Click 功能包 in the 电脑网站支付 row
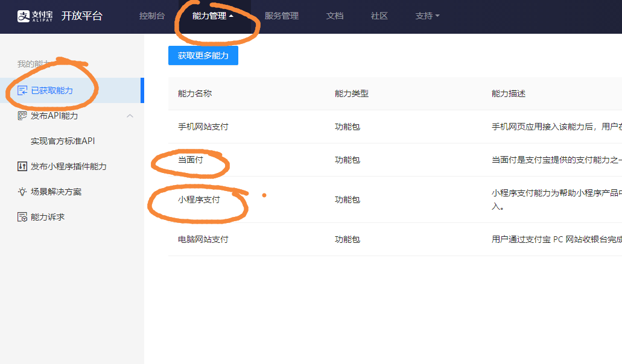 pos(347,240)
